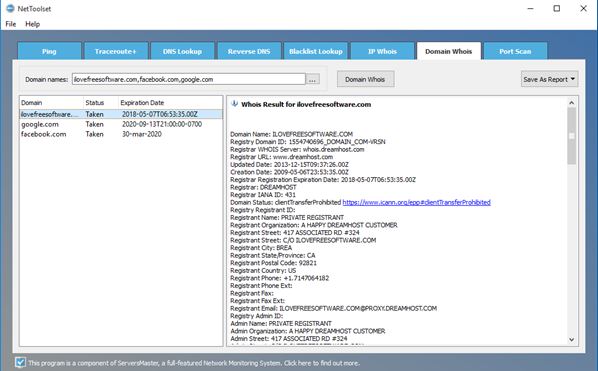Click the Domain names input field

click(189, 79)
